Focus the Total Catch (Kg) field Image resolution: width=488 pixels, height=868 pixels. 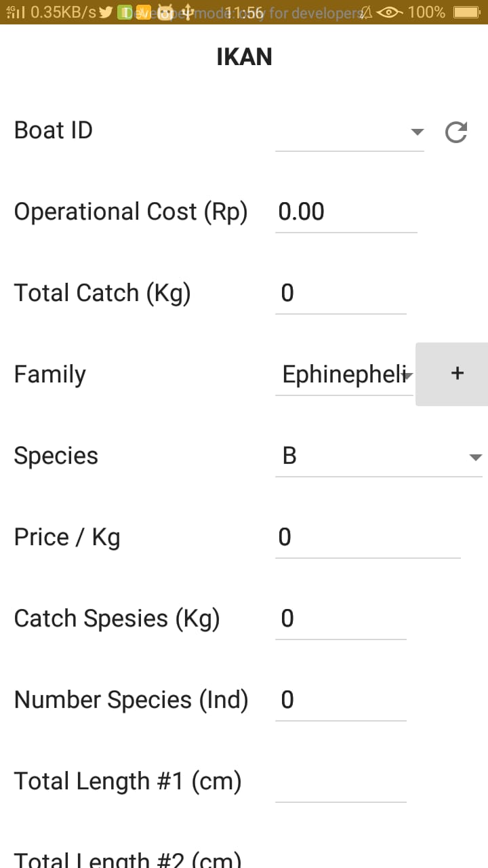[x=340, y=294]
